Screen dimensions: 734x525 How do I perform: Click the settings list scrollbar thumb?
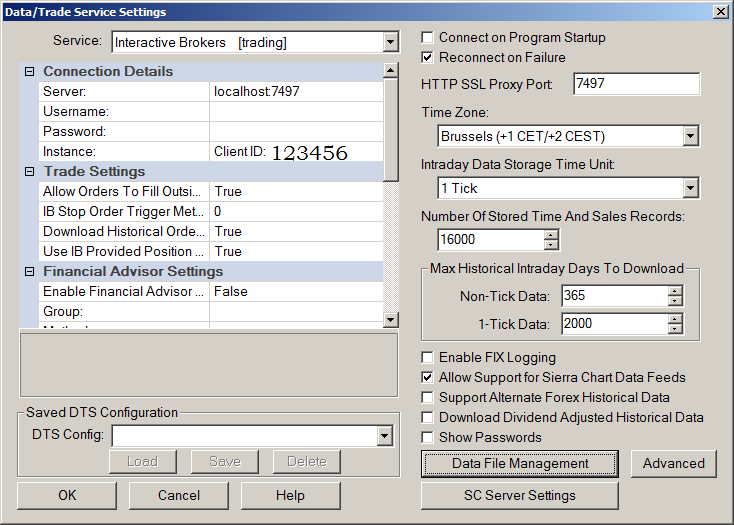point(390,130)
